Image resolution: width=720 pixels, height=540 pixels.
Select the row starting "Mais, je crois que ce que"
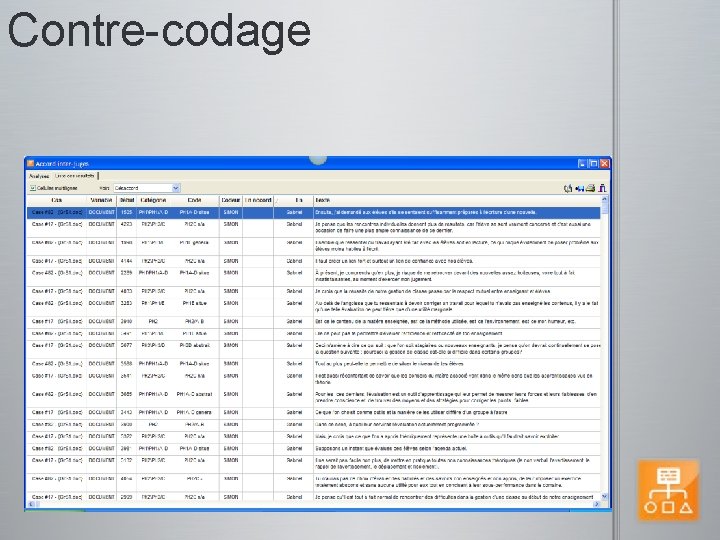314,437
